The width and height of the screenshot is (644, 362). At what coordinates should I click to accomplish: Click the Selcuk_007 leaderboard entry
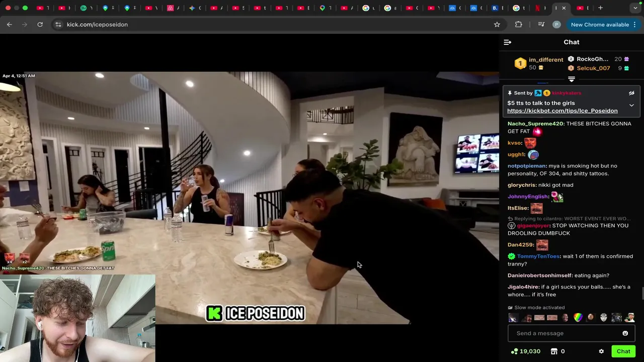[x=593, y=68]
